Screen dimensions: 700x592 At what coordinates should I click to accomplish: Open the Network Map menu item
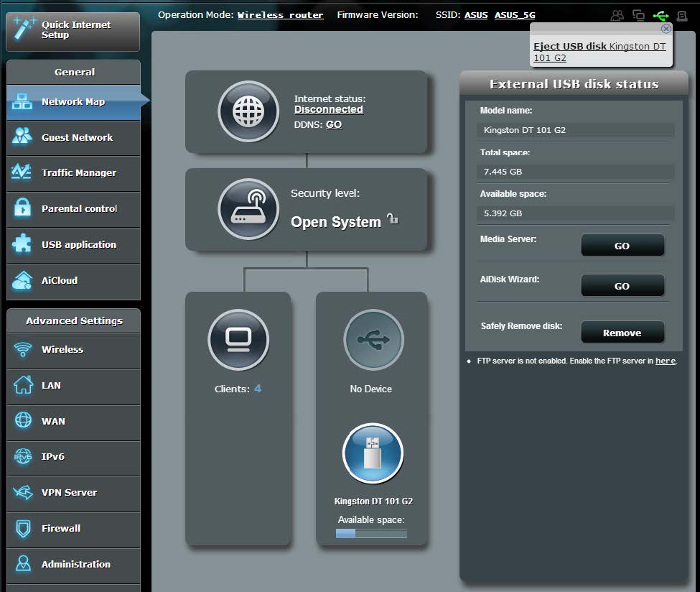click(74, 102)
